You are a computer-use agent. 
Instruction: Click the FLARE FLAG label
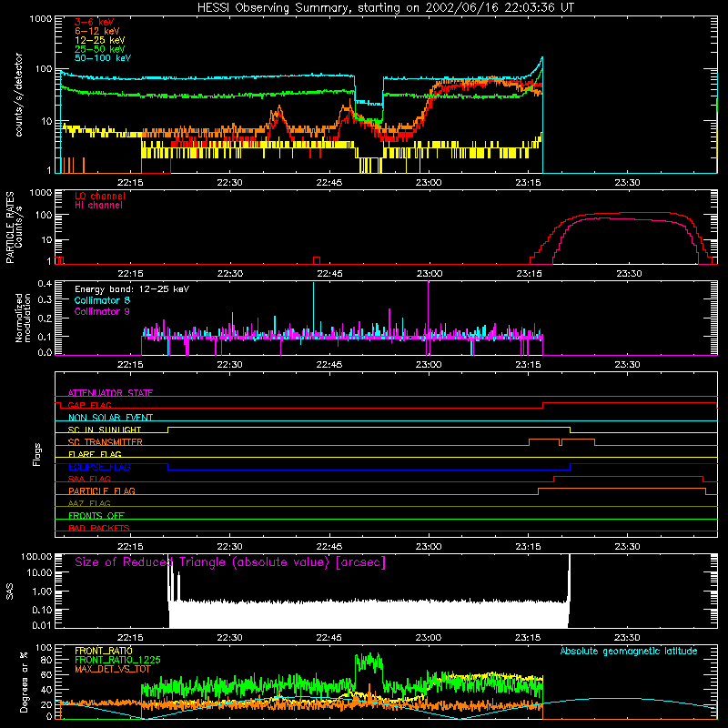pyautogui.click(x=95, y=454)
